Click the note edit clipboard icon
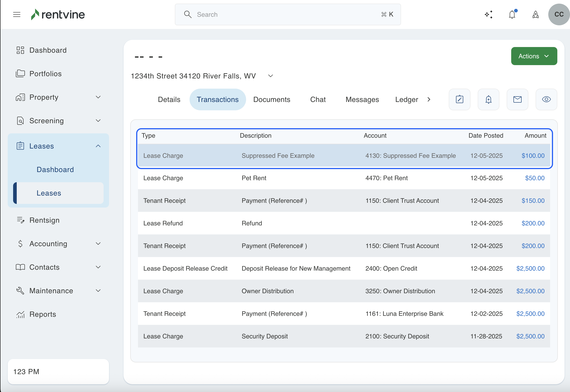 tap(459, 99)
